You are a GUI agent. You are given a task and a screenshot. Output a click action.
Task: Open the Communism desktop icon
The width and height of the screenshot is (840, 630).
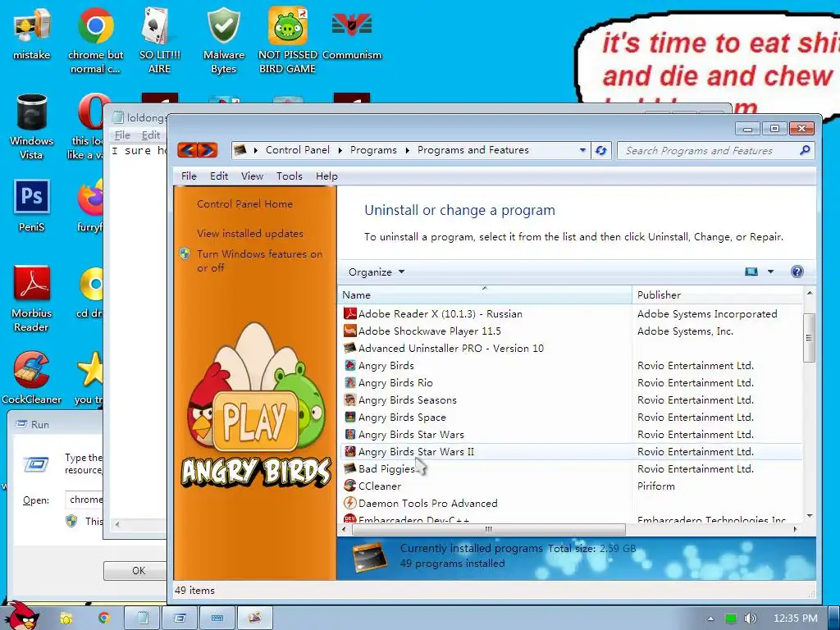pyautogui.click(x=351, y=34)
